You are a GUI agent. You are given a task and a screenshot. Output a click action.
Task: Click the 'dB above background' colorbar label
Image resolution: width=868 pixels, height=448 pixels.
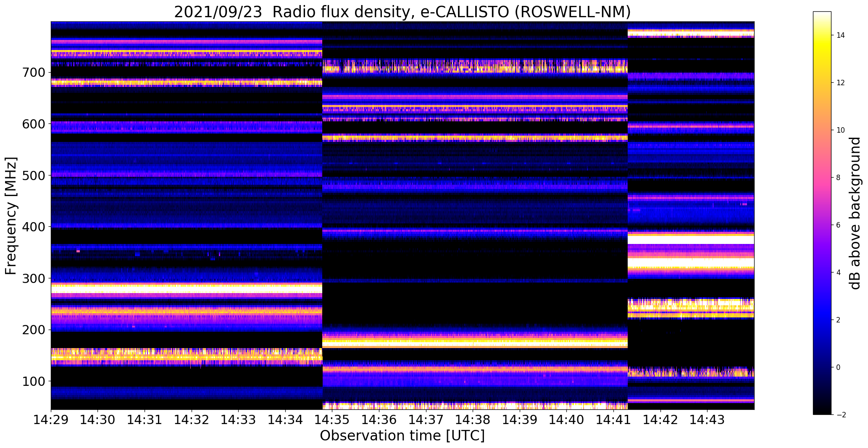[x=855, y=213]
